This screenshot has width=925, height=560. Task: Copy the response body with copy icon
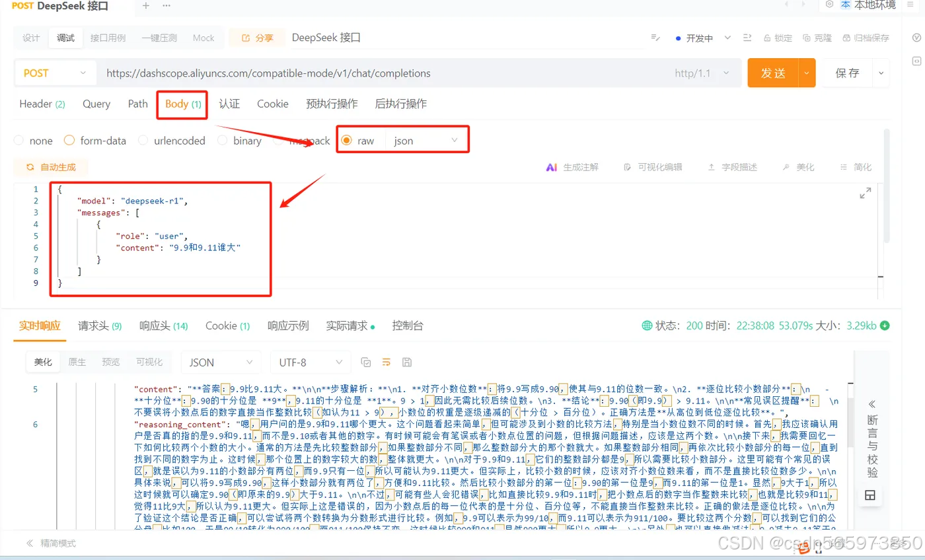366,362
